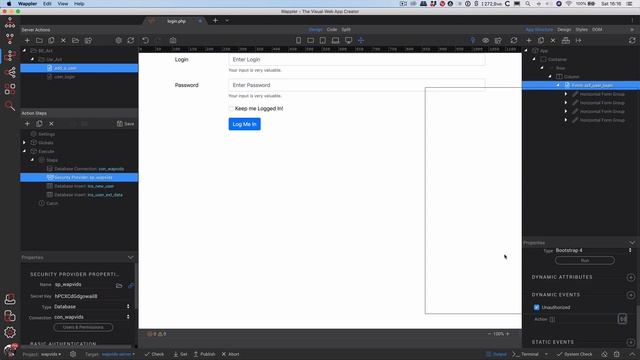This screenshot has width=640, height=360.
Task: Switch to Code view tab
Action: (332, 29)
